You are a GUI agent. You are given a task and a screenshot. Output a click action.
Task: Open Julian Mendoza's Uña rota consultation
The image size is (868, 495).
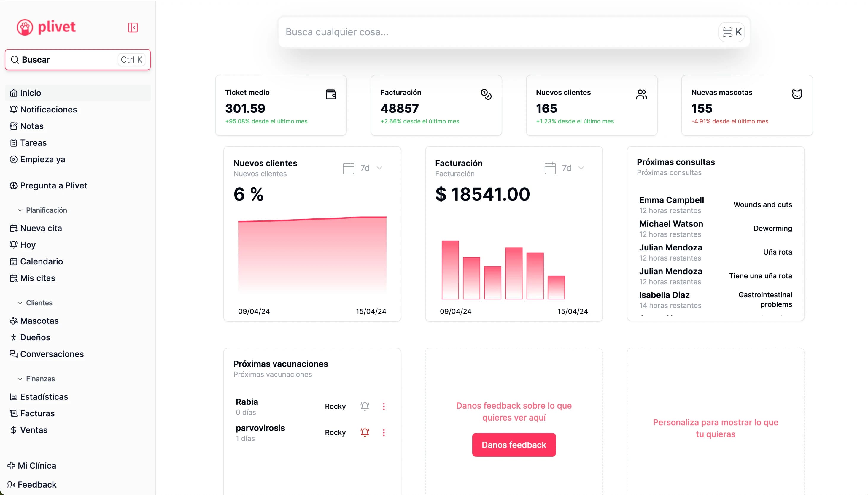click(x=716, y=253)
